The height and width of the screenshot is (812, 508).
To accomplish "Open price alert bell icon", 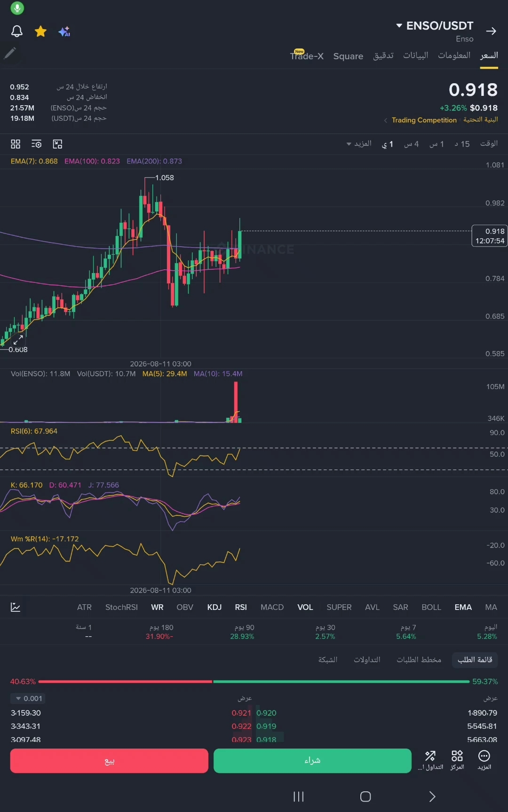I will [17, 31].
